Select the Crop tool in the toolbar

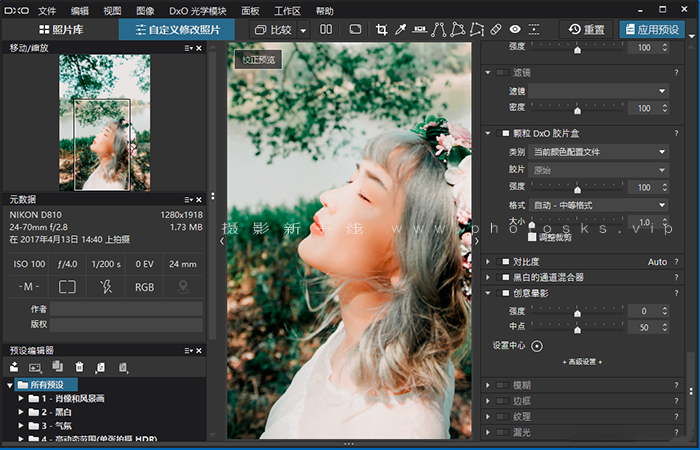click(x=381, y=30)
